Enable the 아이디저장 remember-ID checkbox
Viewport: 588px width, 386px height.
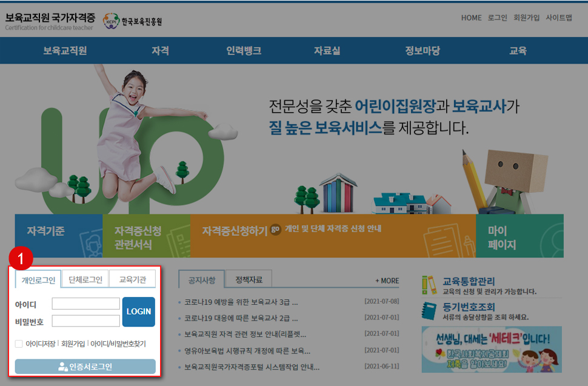pos(19,343)
